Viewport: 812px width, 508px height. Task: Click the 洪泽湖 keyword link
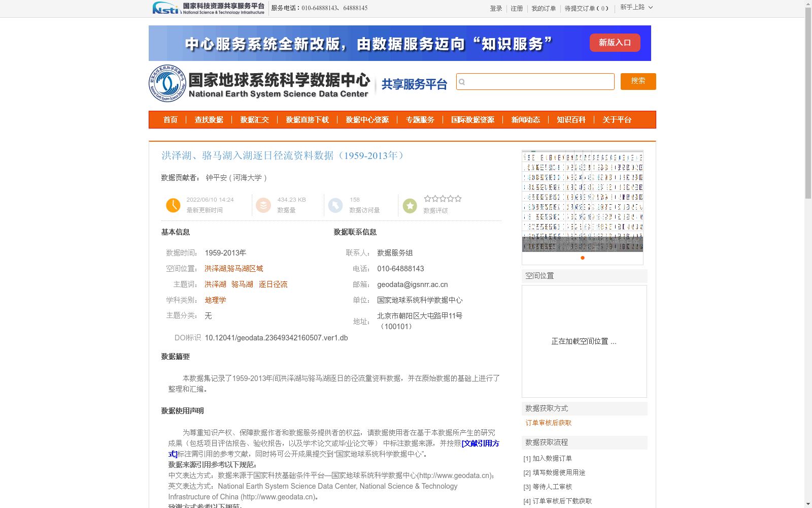[x=215, y=284]
